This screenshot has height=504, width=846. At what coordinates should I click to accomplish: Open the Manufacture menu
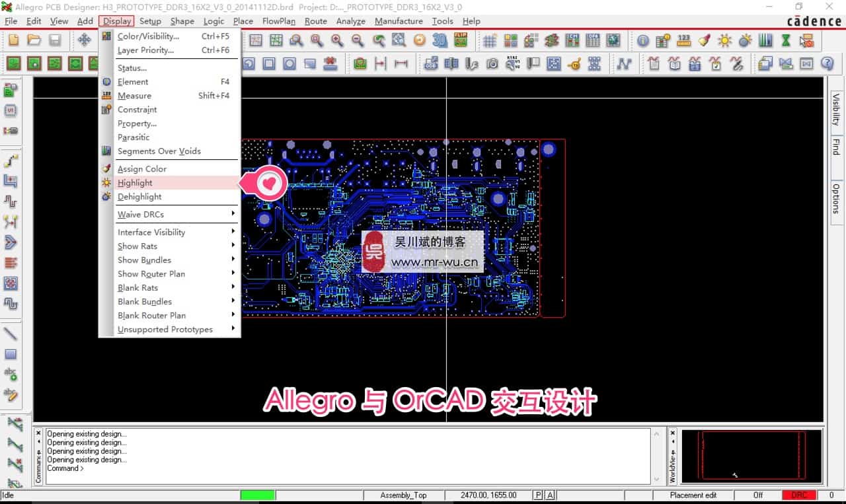(x=399, y=21)
